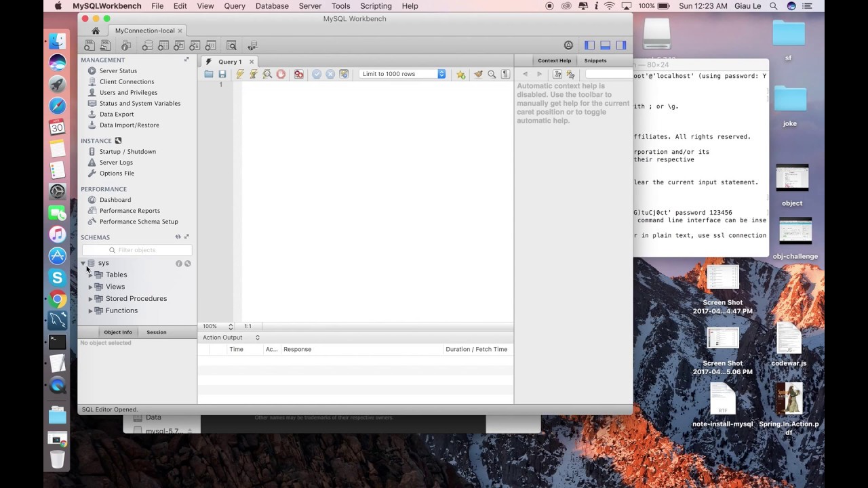Toggle invisible characters pilcrow icon
Screen dimensions: 868x488
click(x=505, y=74)
